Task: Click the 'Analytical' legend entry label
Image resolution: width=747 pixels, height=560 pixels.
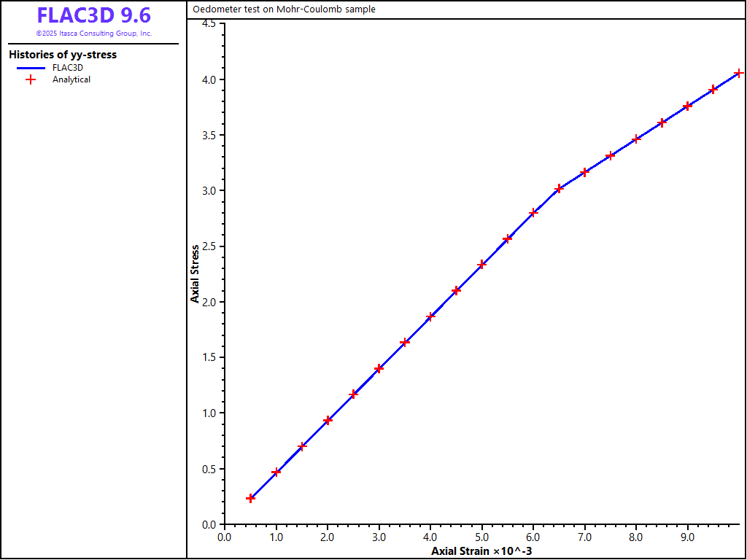Action: point(71,79)
